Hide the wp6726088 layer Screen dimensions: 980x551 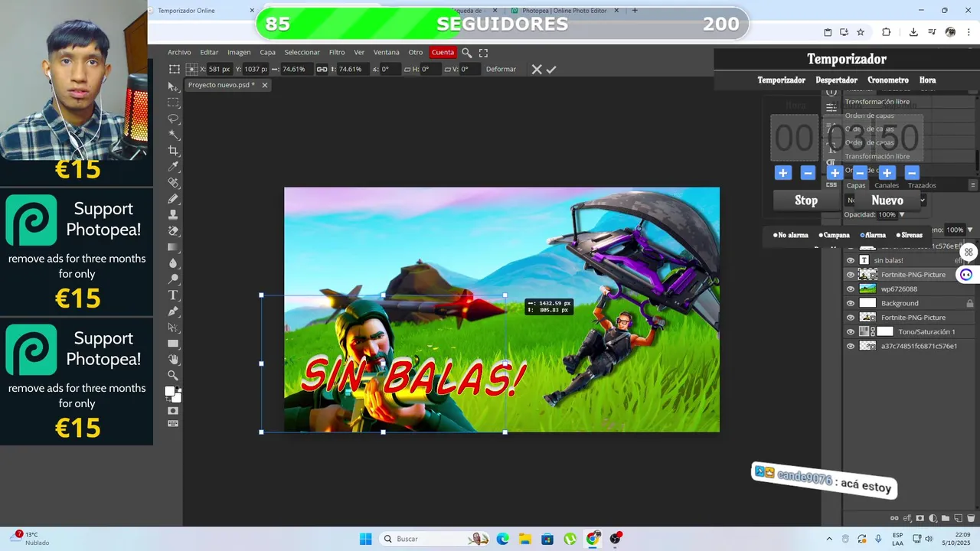tap(850, 289)
